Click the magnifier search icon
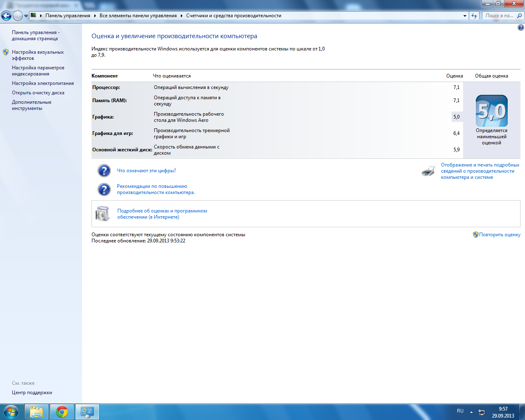 tap(520, 16)
